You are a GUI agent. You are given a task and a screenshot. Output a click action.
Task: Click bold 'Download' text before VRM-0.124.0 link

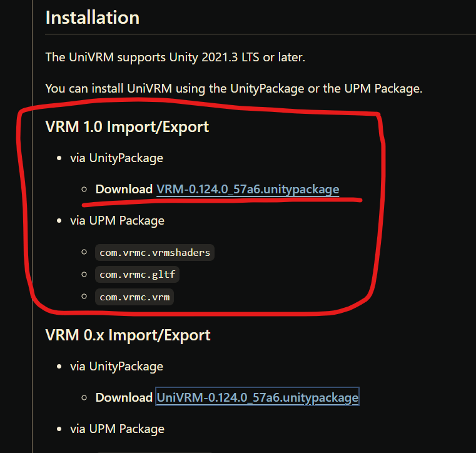[124, 189]
